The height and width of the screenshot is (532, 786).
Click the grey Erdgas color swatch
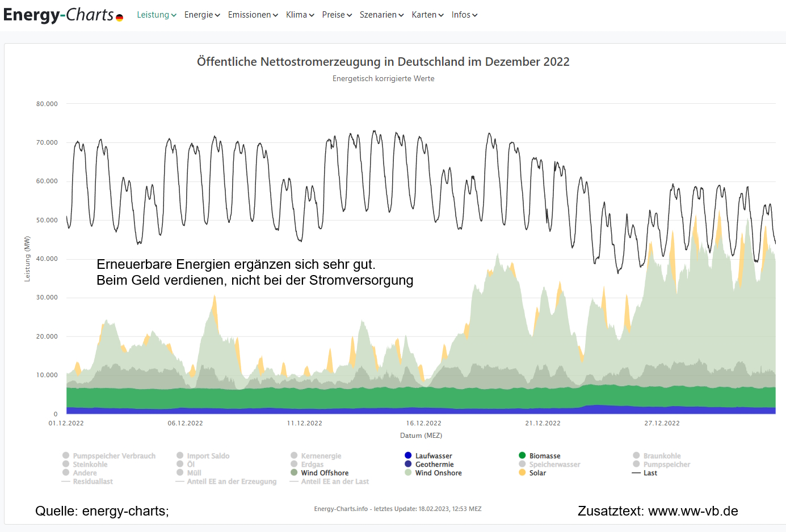294,464
